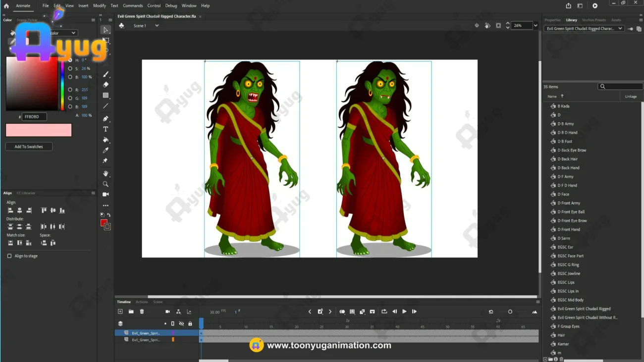The width and height of the screenshot is (644, 362).
Task: Select the Text tool
Action: coord(106,129)
